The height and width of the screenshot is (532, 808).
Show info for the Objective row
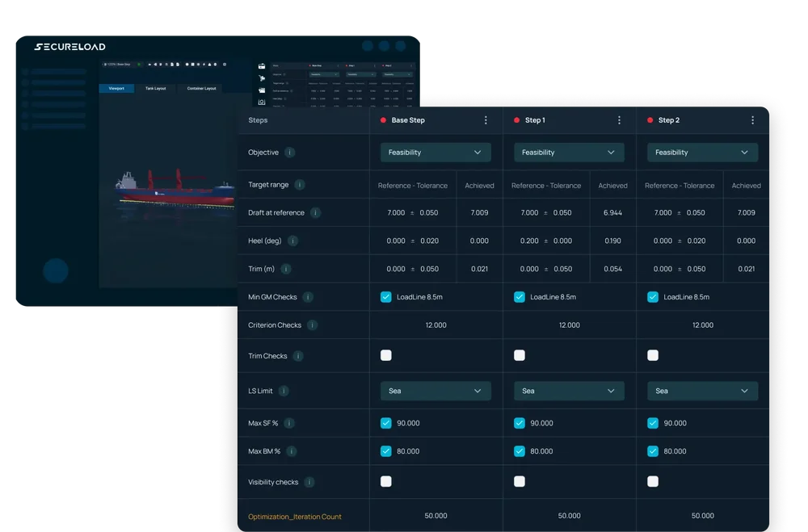289,153
